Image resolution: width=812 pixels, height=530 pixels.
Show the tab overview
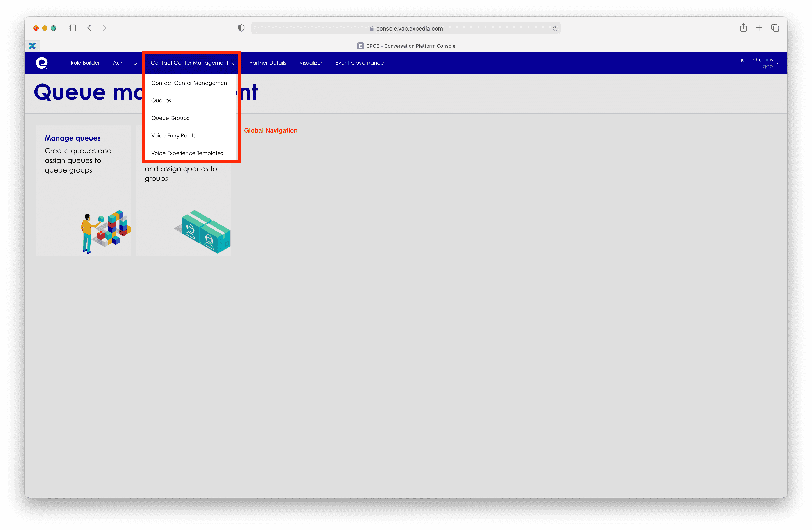point(775,28)
